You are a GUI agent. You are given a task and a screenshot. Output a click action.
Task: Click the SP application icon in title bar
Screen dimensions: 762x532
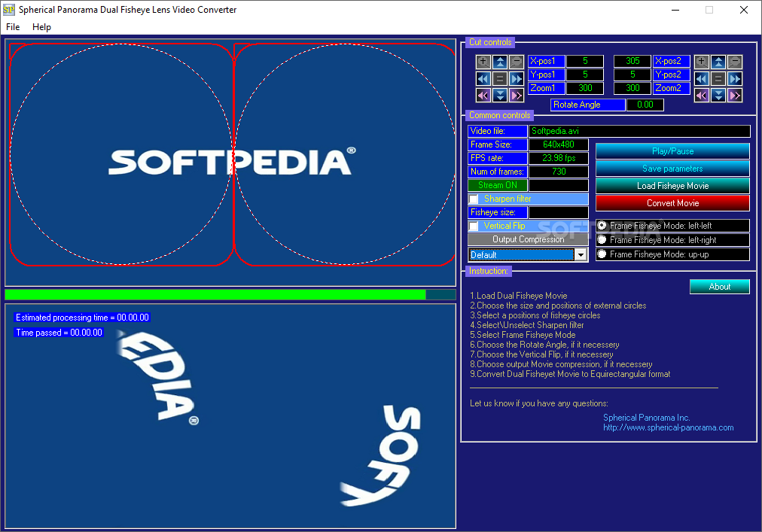[9, 10]
